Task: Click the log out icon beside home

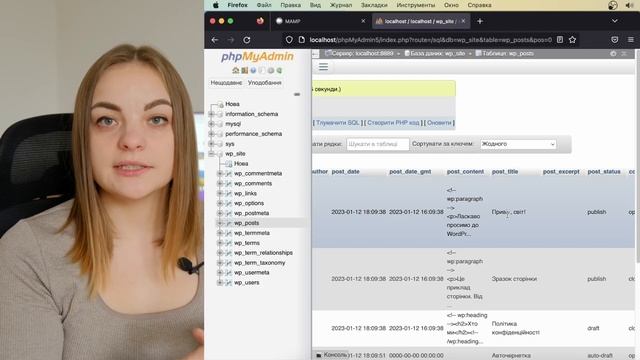Action: (244, 70)
